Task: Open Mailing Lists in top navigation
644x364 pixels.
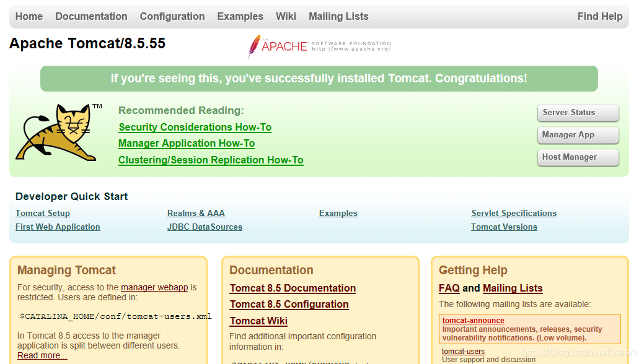Action: (338, 17)
